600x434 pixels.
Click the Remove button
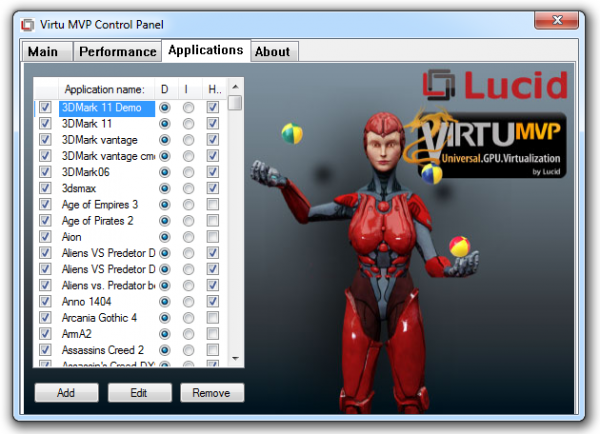tap(212, 393)
